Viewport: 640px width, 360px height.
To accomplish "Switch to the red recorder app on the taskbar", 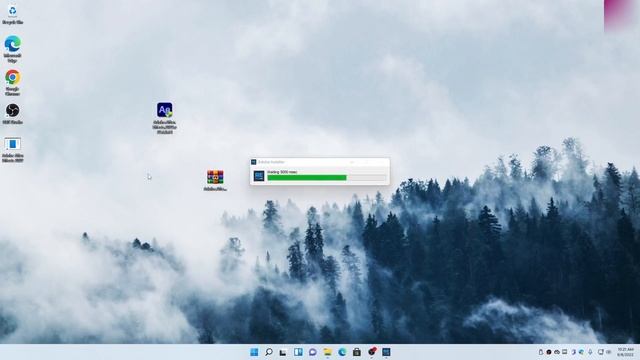I will pos(371,351).
